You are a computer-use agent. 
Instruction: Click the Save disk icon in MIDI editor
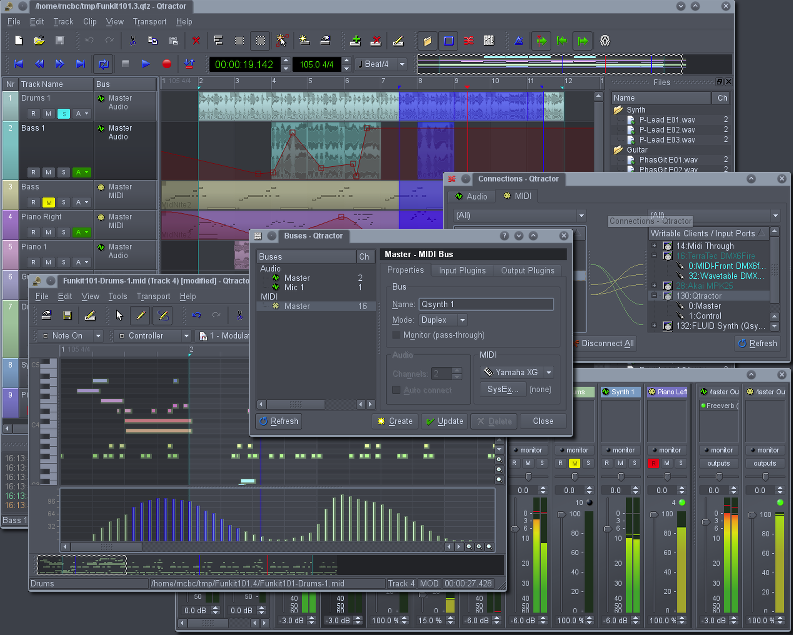[x=67, y=315]
